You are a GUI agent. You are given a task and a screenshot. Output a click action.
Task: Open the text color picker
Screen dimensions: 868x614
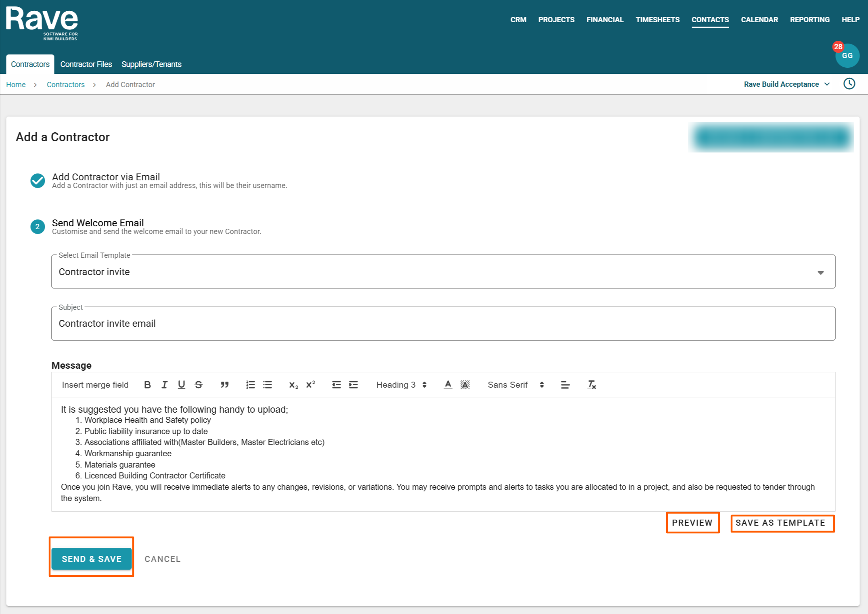[x=448, y=385]
